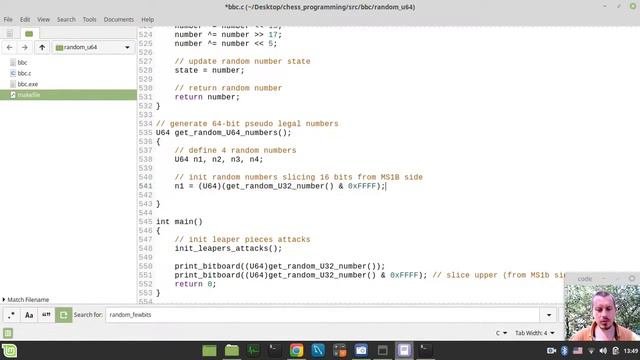Open the search history dropdown arrow
640x360 pixels.
point(549,315)
